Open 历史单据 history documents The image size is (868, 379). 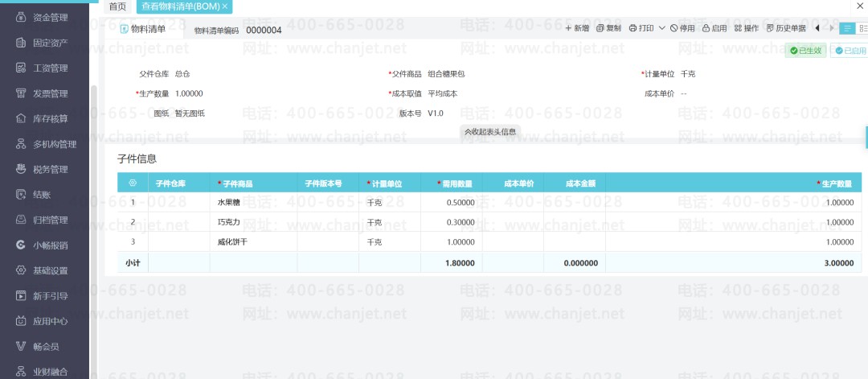786,28
